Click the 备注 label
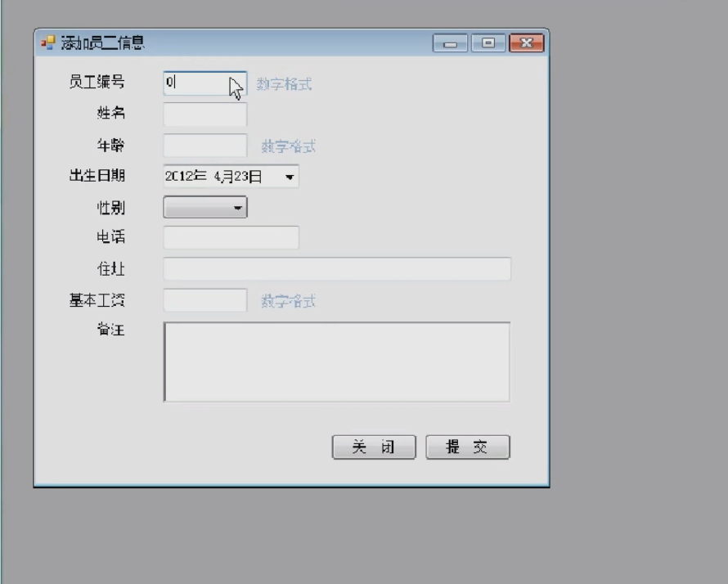728x584 pixels. click(x=111, y=330)
